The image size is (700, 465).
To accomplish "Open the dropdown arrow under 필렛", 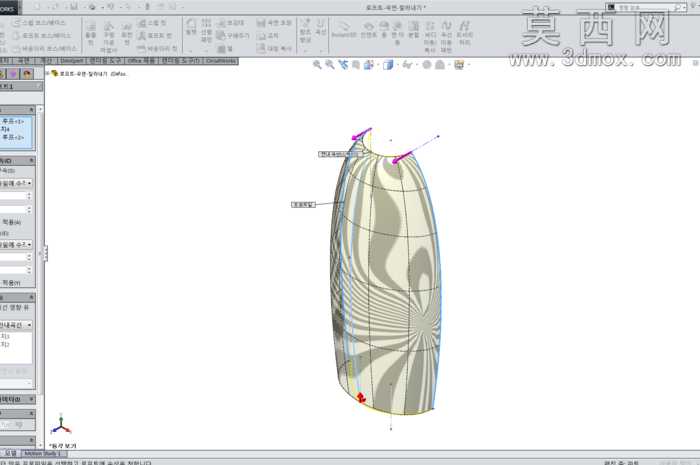I will tap(191, 50).
